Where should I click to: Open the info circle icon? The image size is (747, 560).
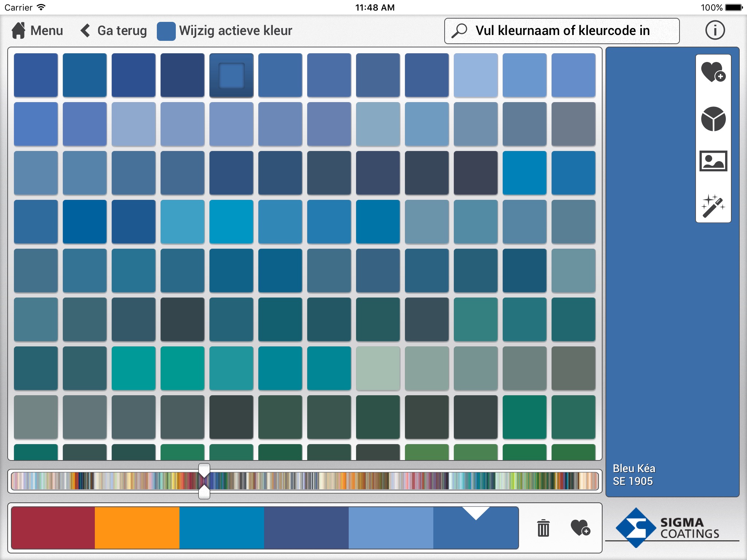[715, 30]
